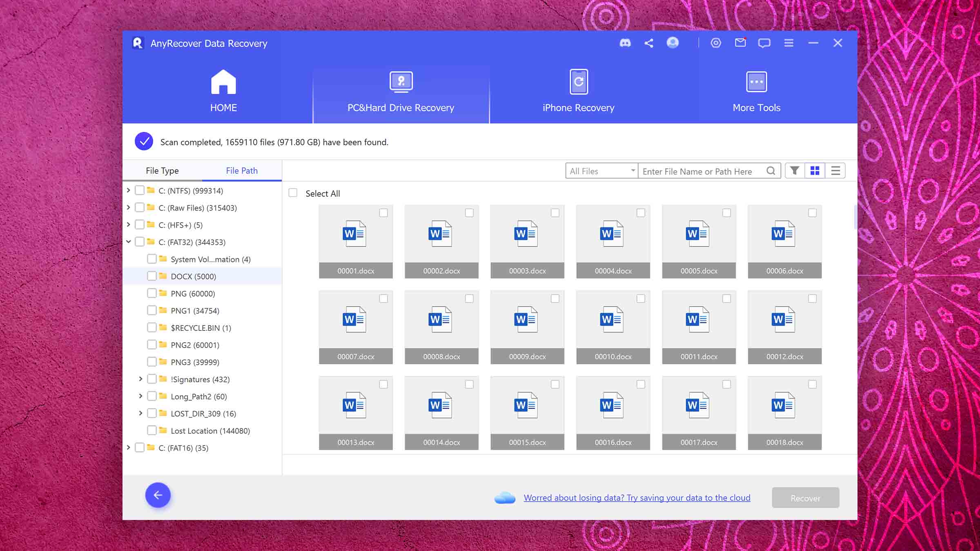Open the More Tools tab
Viewport: 980px width, 551px height.
tap(756, 91)
